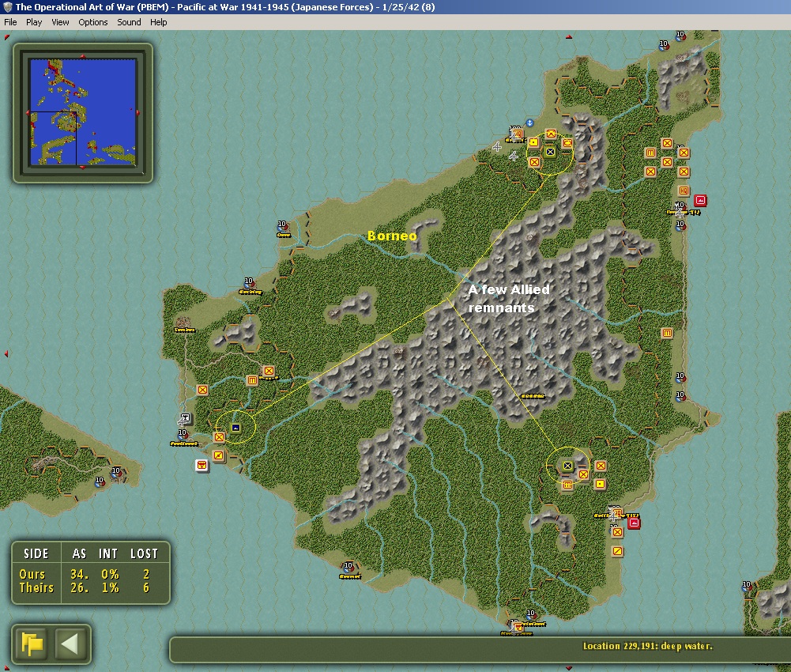The image size is (791, 672).
Task: Click the minimap's top scroll arrow
Action: click(x=83, y=57)
